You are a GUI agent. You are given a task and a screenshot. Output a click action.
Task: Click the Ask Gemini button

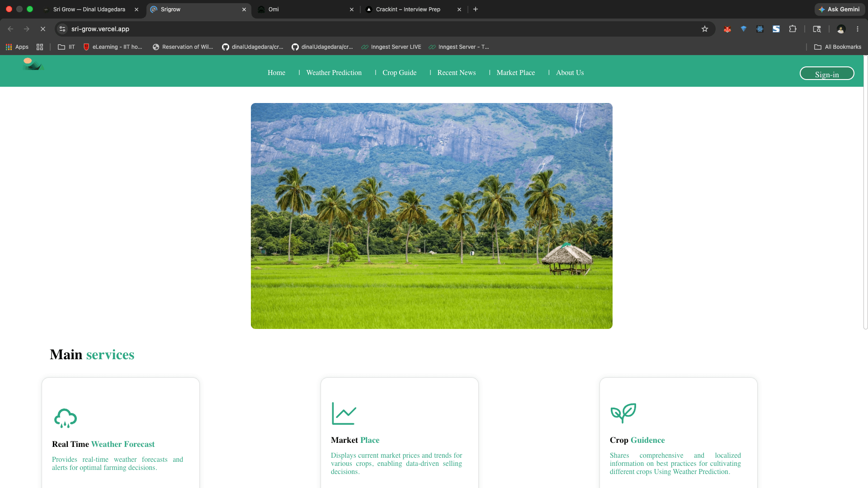[840, 9]
